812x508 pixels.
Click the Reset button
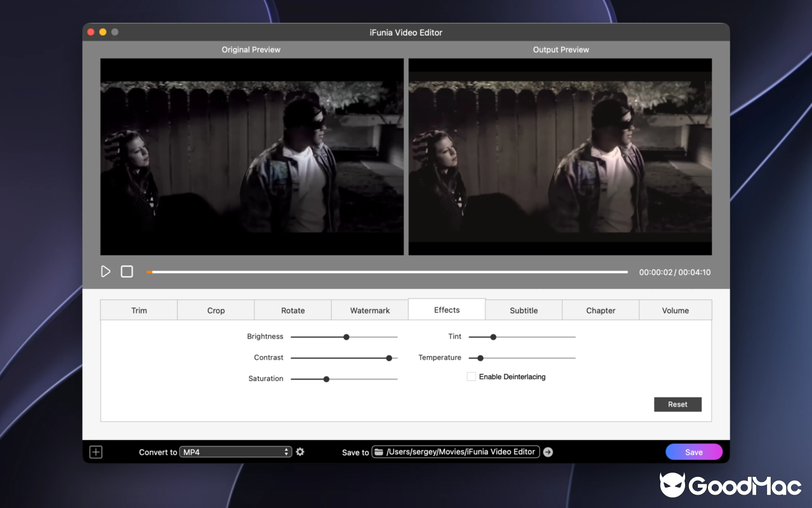(x=678, y=404)
